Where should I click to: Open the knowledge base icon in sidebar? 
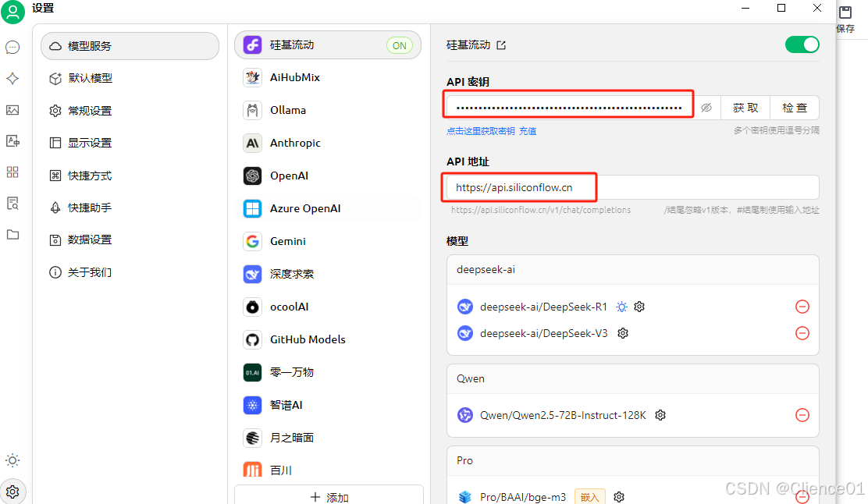point(12,203)
